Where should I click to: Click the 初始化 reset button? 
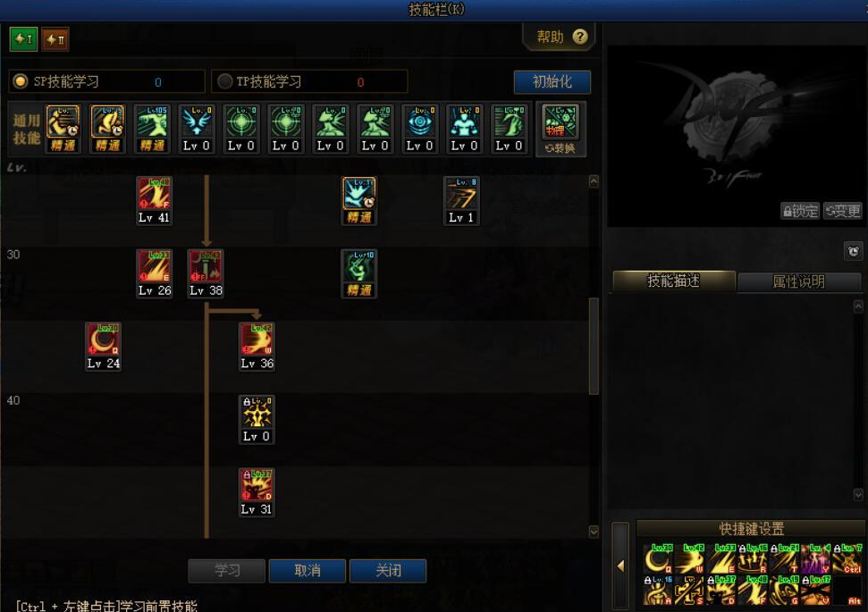point(552,82)
